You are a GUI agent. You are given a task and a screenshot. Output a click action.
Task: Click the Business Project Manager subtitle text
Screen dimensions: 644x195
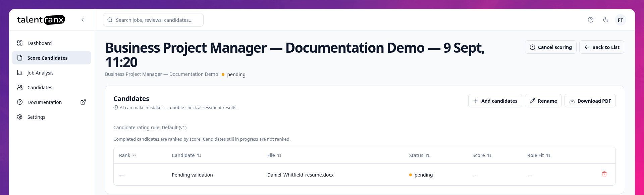coord(161,74)
